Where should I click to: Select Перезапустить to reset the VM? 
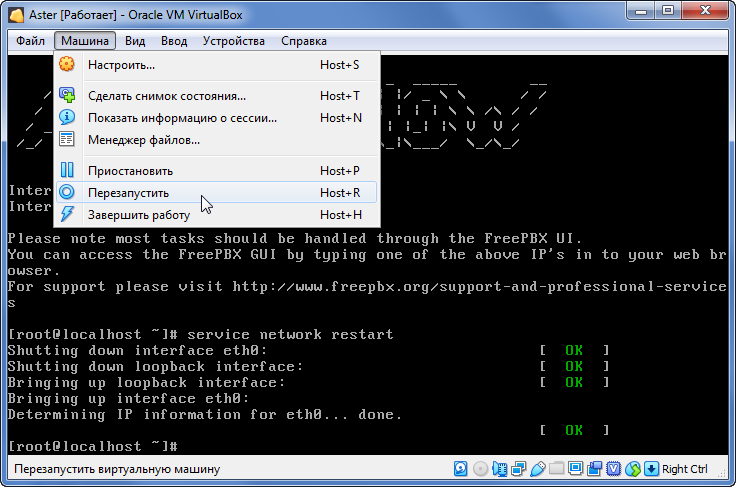click(216, 192)
